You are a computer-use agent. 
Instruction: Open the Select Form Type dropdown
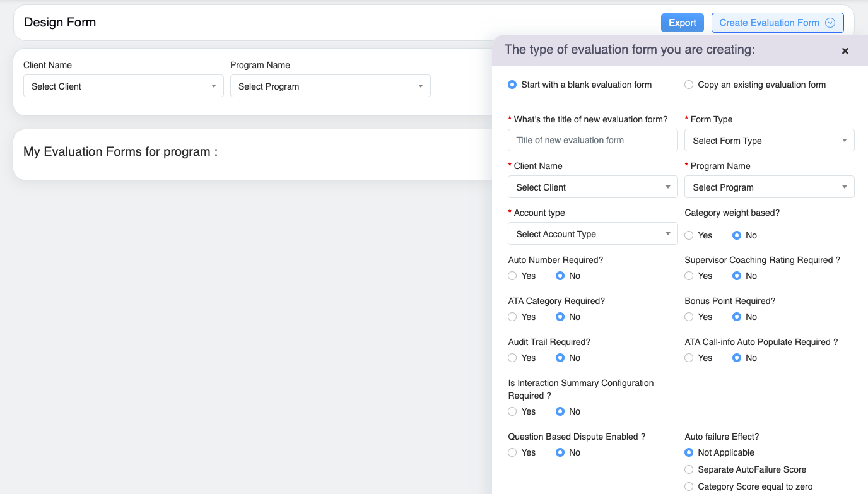[769, 141]
